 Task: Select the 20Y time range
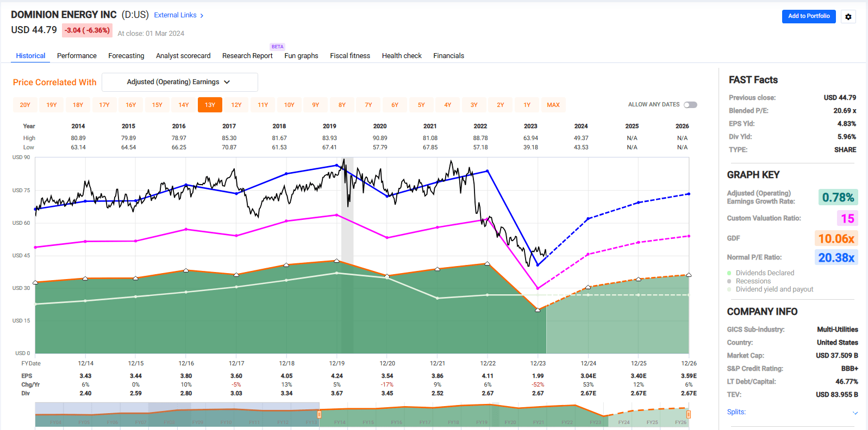(x=25, y=105)
